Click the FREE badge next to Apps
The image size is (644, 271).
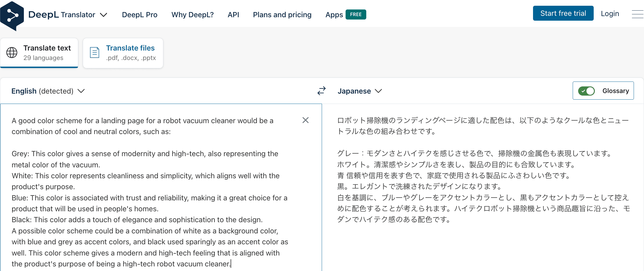point(356,14)
